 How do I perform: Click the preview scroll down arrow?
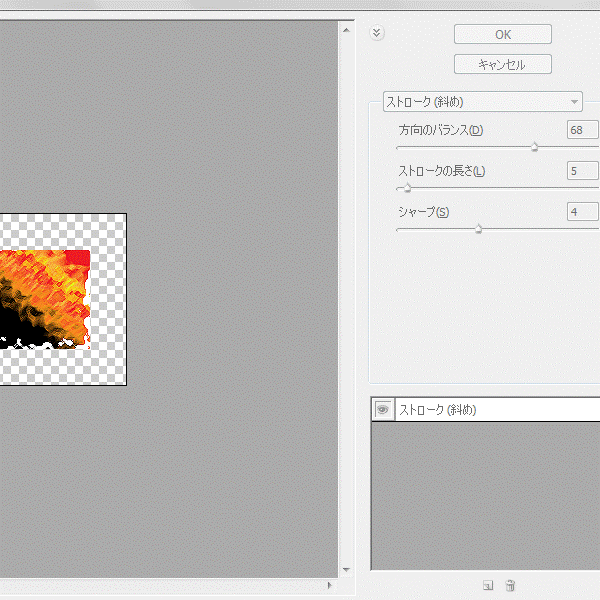coord(346,570)
